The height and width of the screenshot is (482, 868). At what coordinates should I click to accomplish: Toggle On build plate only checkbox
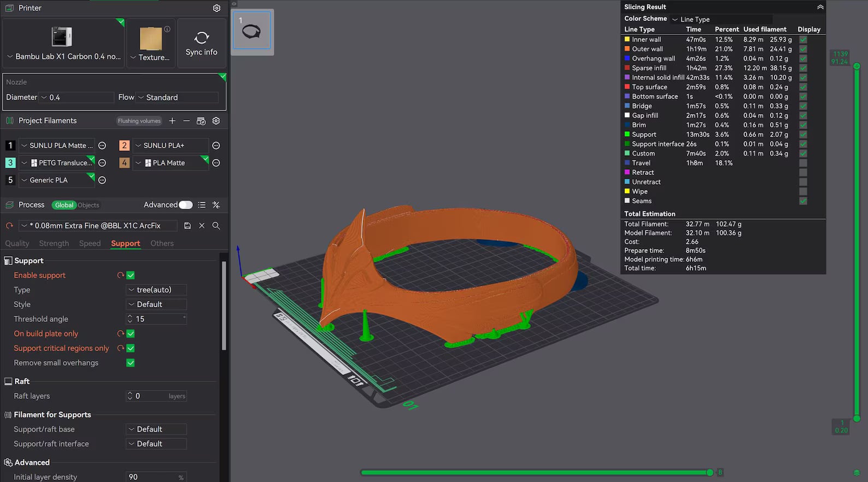point(131,333)
